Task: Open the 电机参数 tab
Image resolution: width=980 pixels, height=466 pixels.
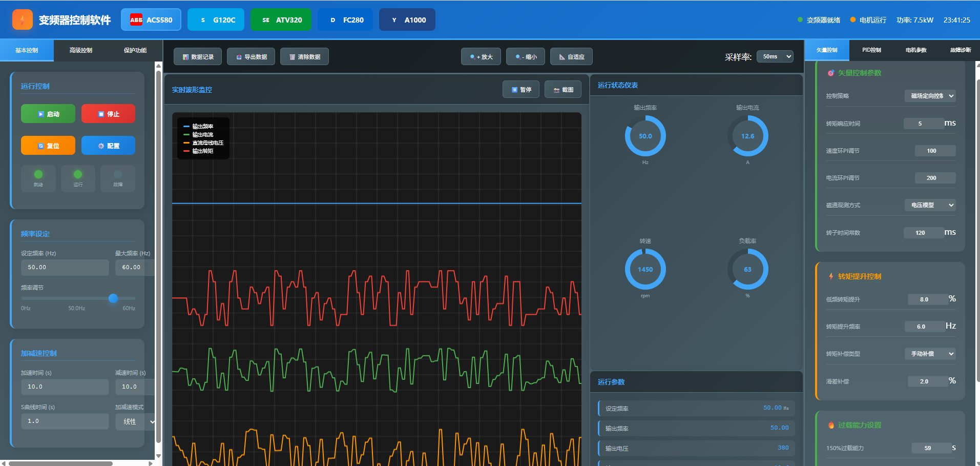Action: point(916,50)
